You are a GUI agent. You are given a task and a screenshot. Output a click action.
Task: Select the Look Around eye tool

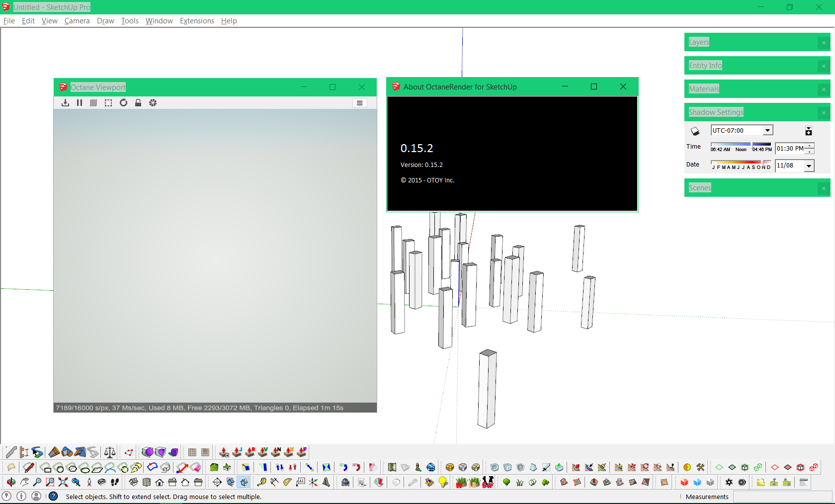(102, 482)
